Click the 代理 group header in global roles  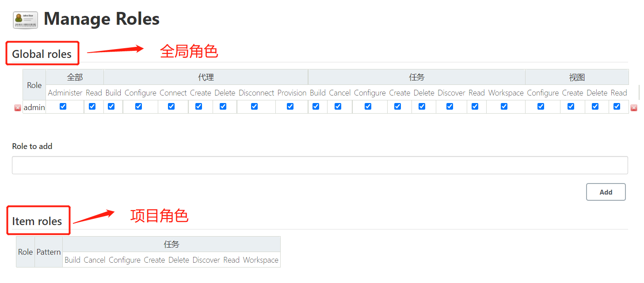point(206,77)
